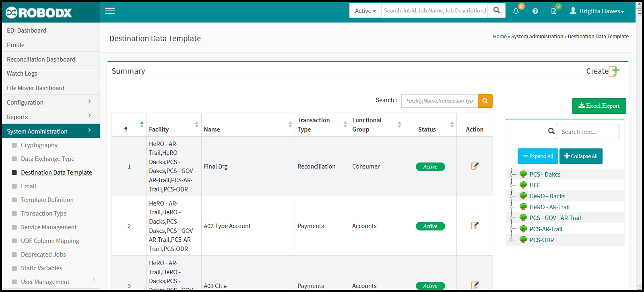This screenshot has height=292, width=644.
Task: Open UDE Column Mapping page
Action: [50, 241]
